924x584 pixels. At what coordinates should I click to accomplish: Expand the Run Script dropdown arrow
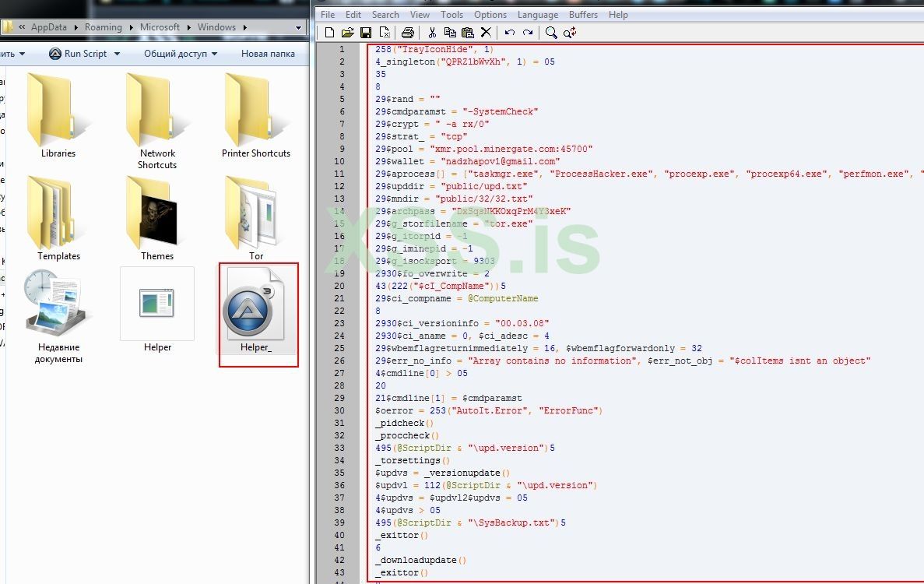[x=117, y=54]
